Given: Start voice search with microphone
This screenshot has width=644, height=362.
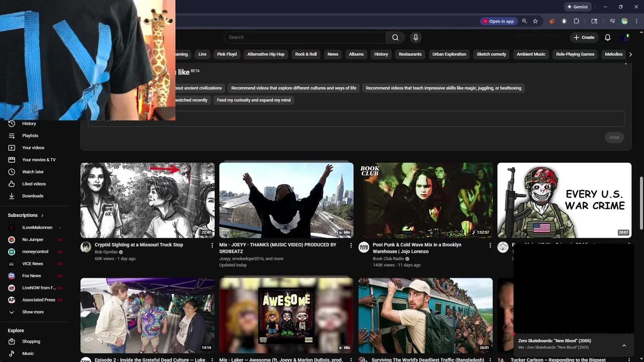Looking at the screenshot, I should point(416,37).
